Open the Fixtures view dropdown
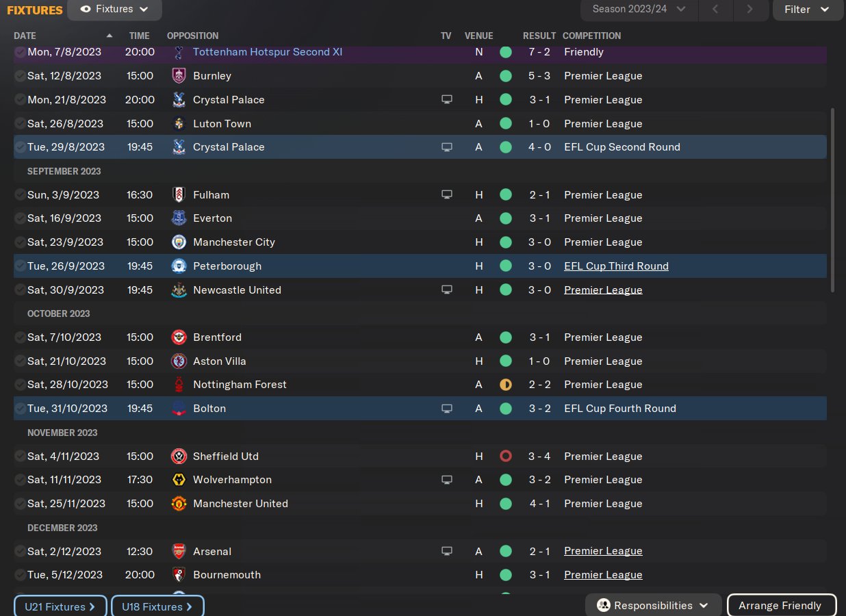Screen dimensions: 846x616 coord(114,10)
